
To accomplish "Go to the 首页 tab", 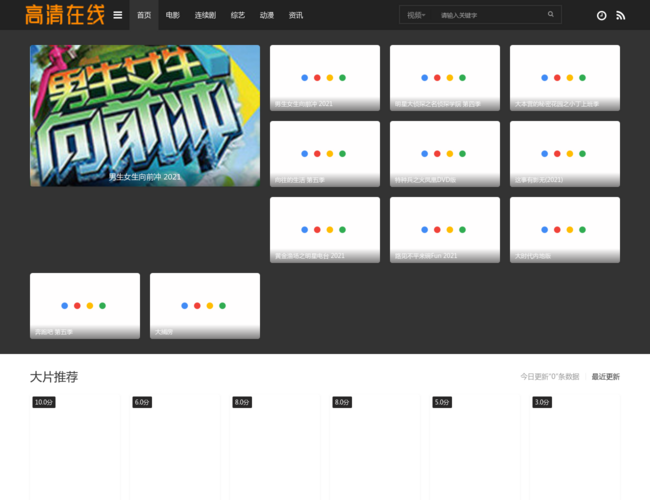I will 144,15.
